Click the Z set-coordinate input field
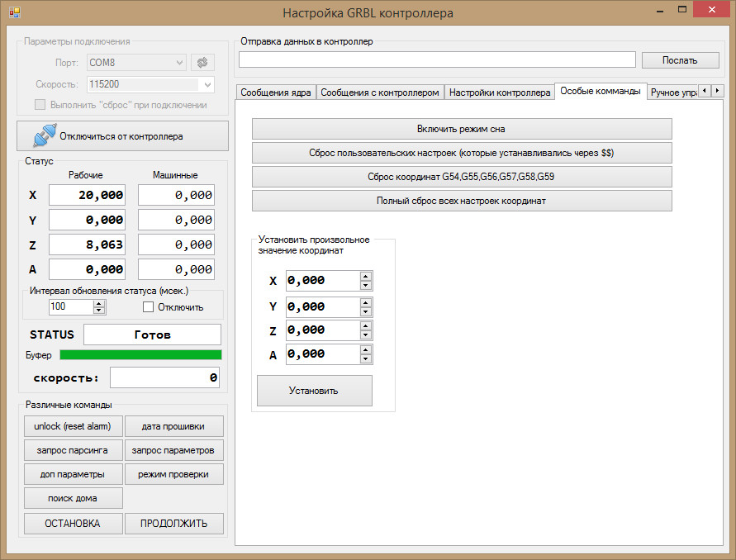The width and height of the screenshot is (736, 560). click(324, 330)
